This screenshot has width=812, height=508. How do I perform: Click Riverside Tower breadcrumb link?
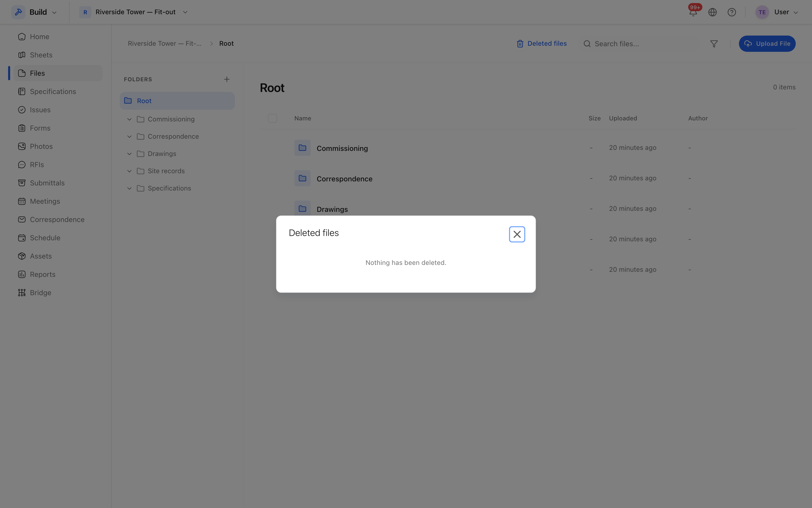coord(164,44)
